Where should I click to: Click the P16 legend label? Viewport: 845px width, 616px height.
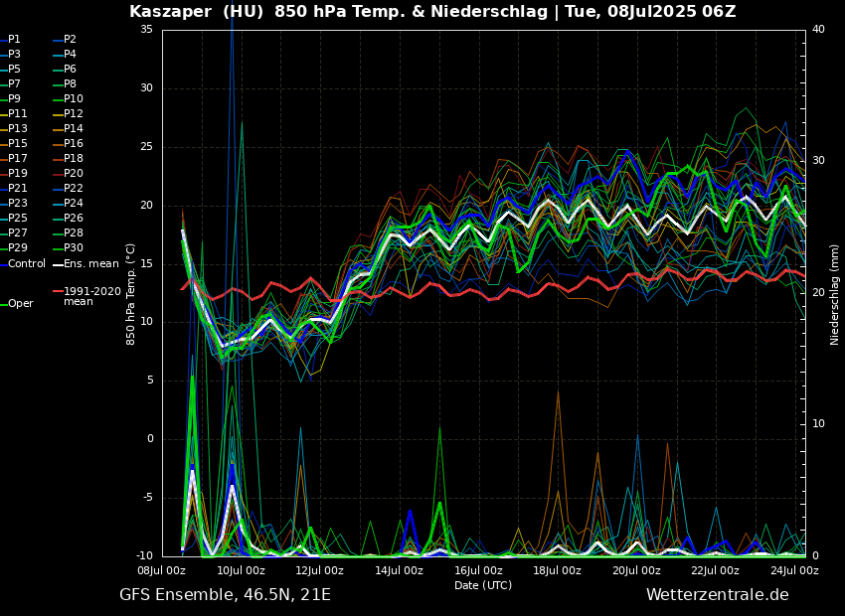(73, 144)
